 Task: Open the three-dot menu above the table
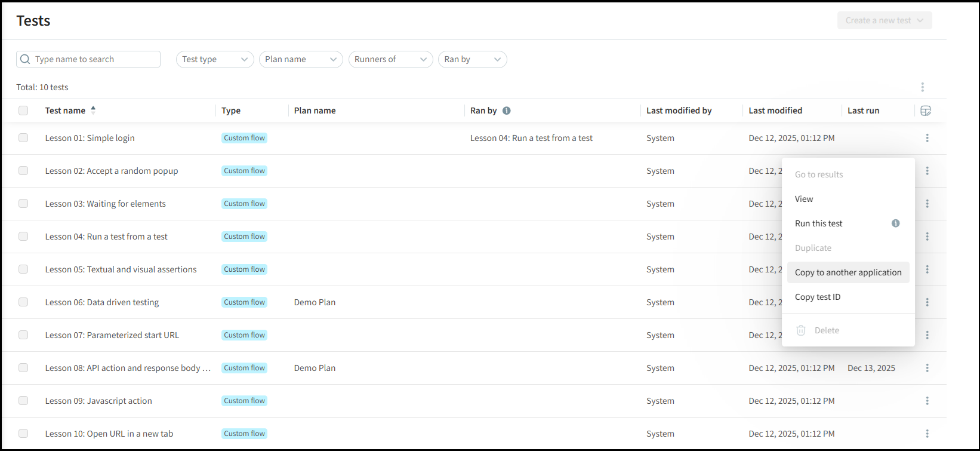(922, 87)
